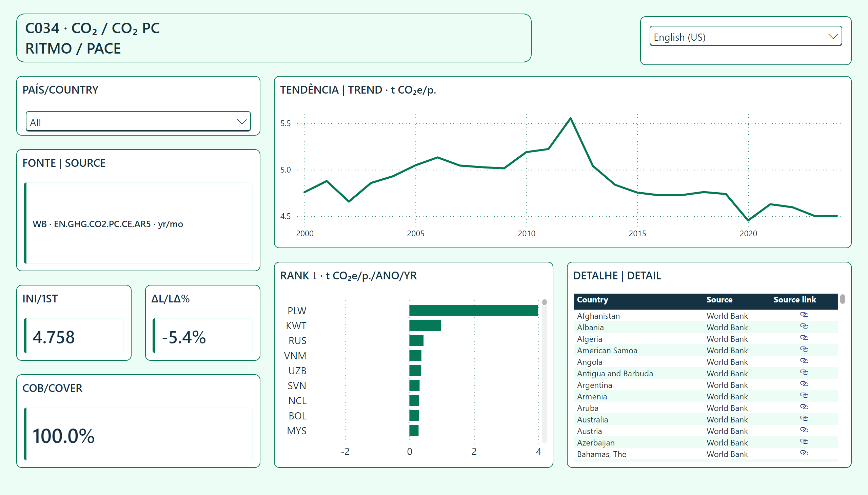This screenshot has height=495, width=868.
Task: Click the TENDÊNCIA | TREND chart title
Action: [x=358, y=90]
